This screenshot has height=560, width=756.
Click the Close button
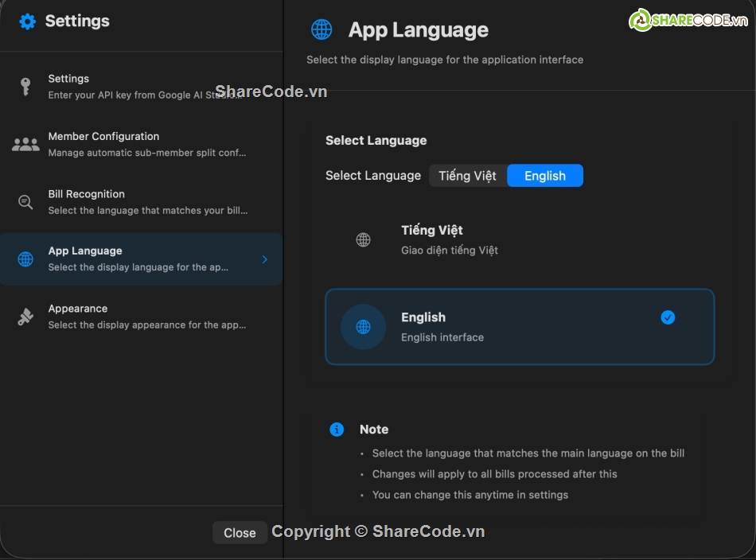click(x=240, y=533)
